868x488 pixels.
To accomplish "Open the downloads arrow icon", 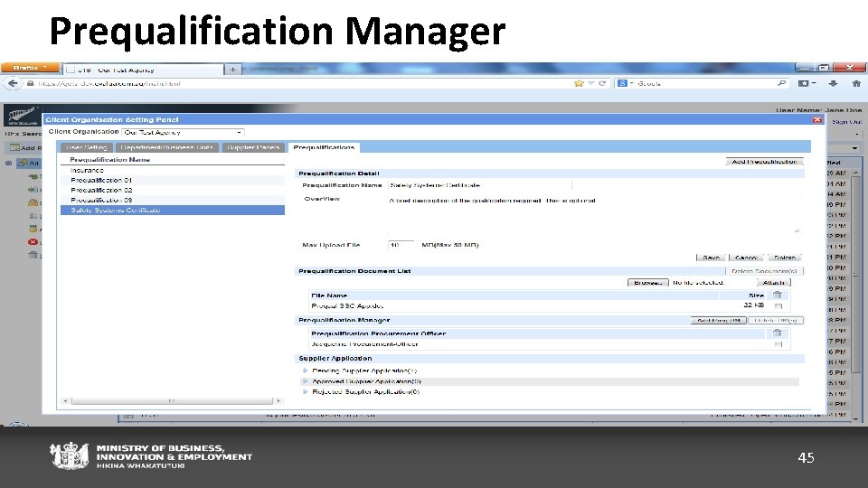I will [833, 83].
